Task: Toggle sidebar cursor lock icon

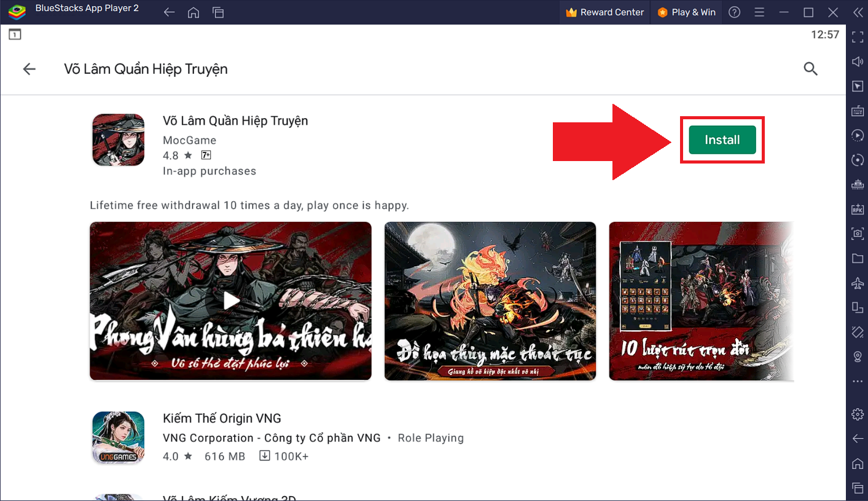Action: tap(858, 86)
